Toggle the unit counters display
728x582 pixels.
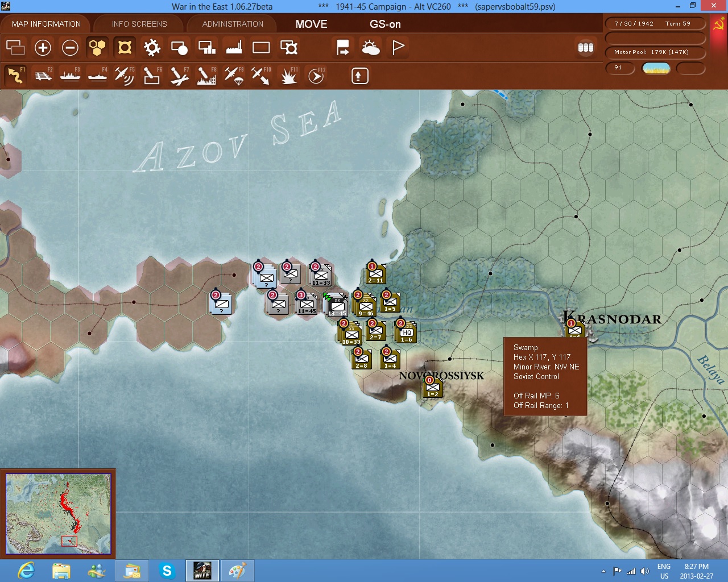(125, 47)
